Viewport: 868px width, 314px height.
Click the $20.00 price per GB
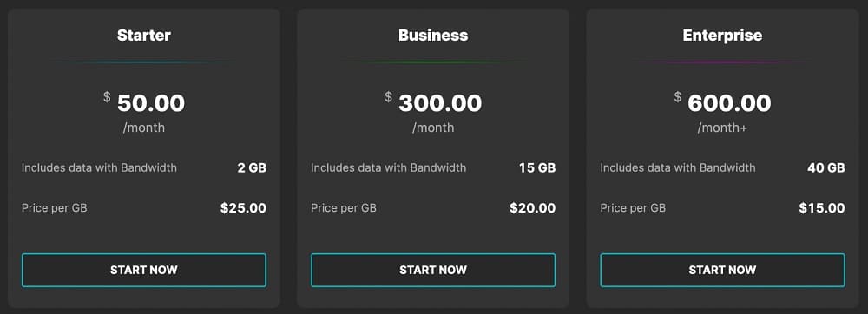pos(533,208)
